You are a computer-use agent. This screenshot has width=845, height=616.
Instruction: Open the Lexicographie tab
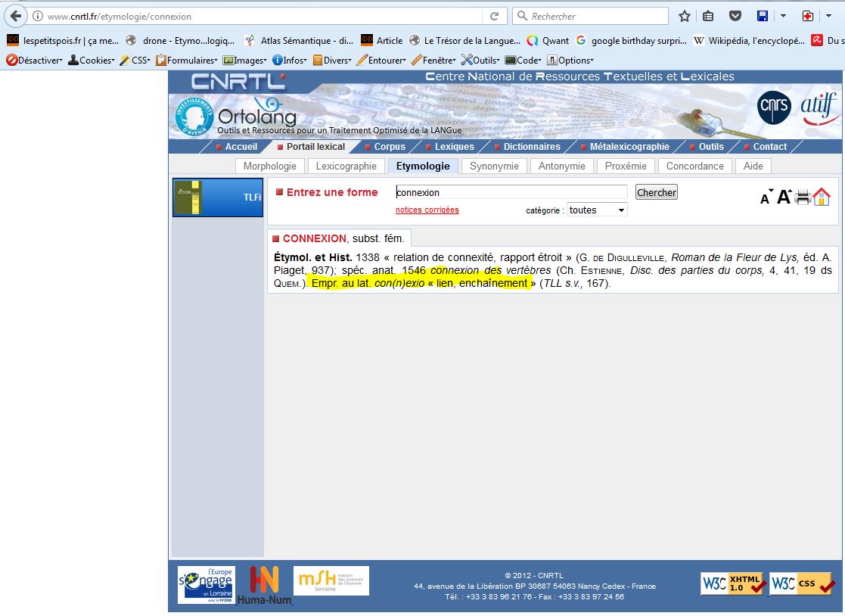pos(346,166)
